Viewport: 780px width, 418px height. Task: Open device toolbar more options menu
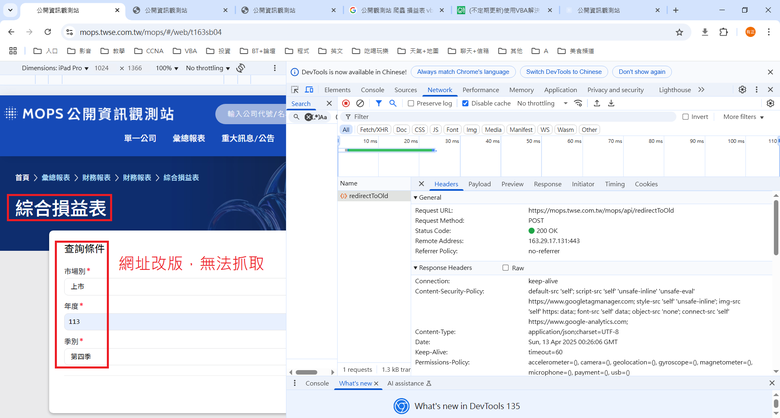click(x=275, y=68)
